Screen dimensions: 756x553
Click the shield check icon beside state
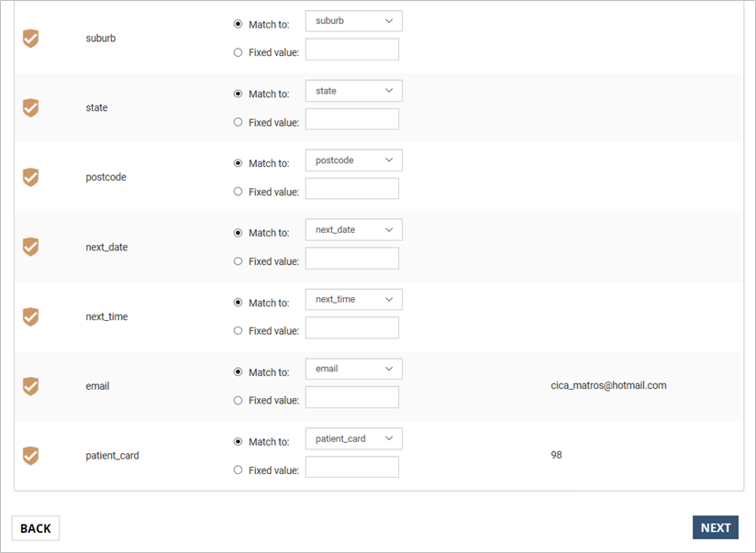click(31, 108)
